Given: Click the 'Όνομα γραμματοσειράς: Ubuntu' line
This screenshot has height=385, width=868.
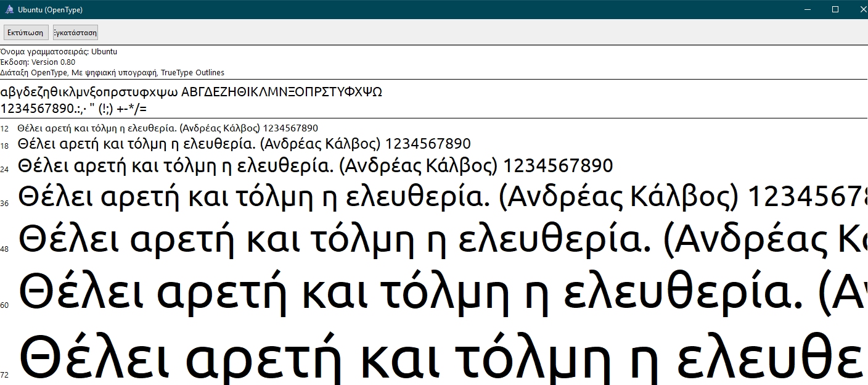Looking at the screenshot, I should point(59,52).
